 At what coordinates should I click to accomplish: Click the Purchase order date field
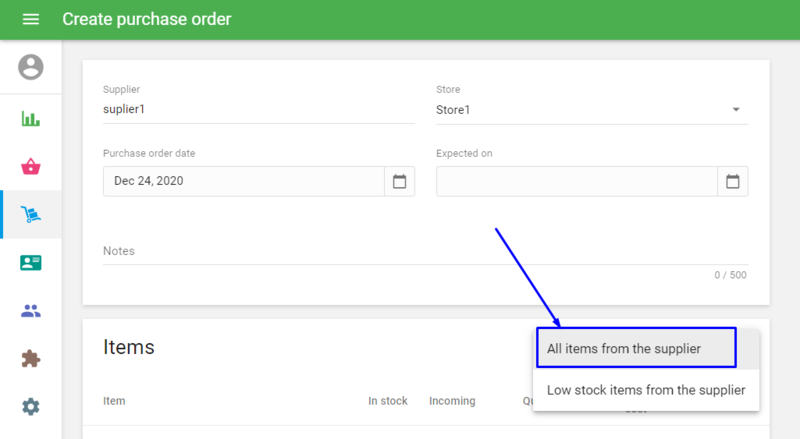[243, 181]
